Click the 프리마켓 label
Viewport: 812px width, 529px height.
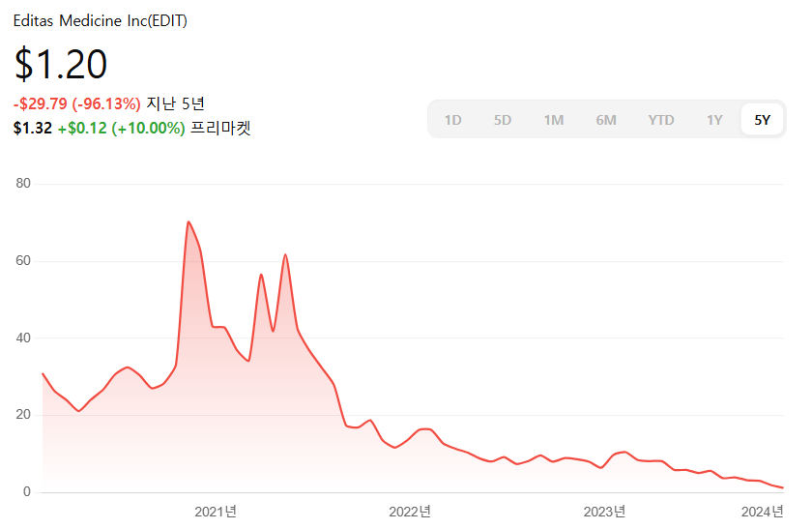point(221,128)
